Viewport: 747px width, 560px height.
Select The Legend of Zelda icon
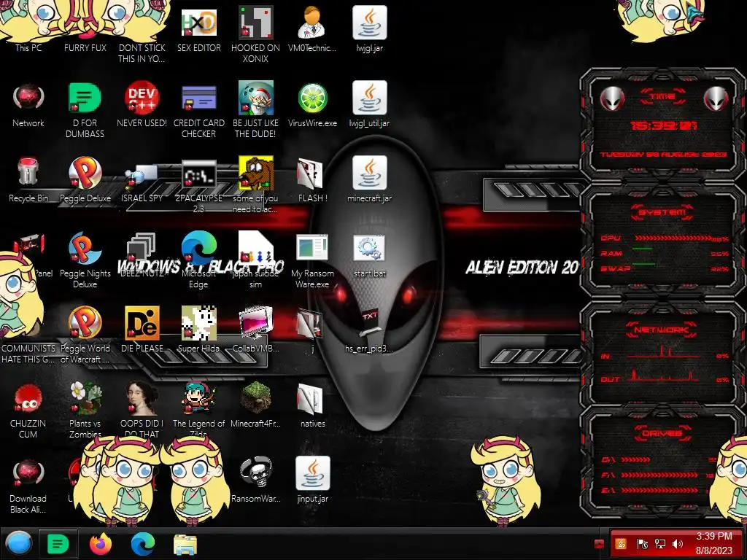(x=198, y=410)
